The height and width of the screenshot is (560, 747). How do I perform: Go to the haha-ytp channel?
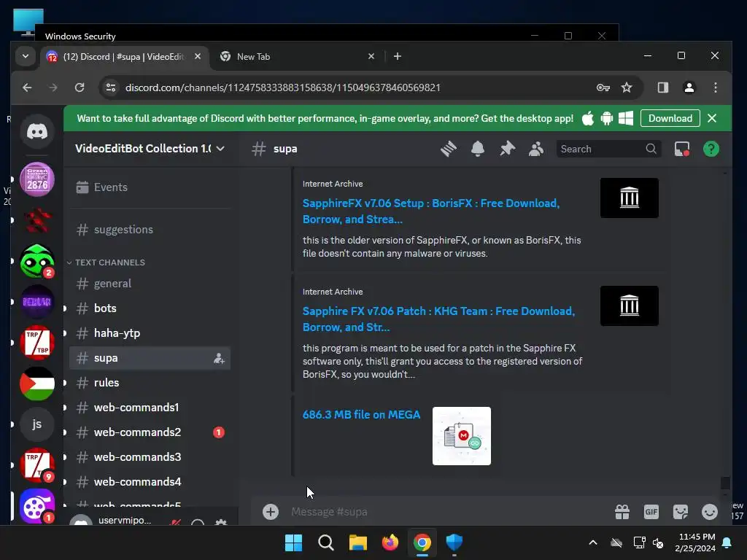[150, 333]
